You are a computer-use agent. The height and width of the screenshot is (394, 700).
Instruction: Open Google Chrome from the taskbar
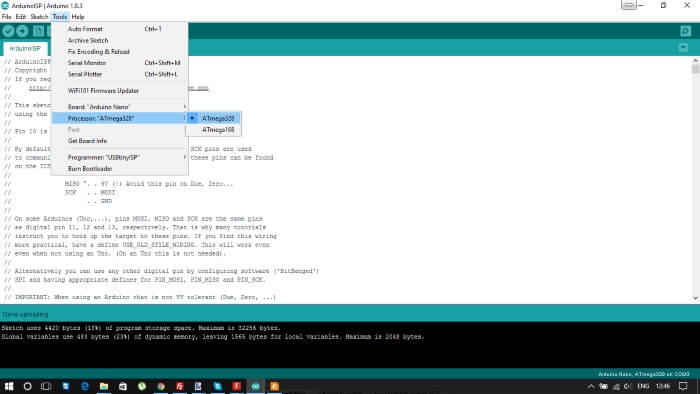point(161,386)
